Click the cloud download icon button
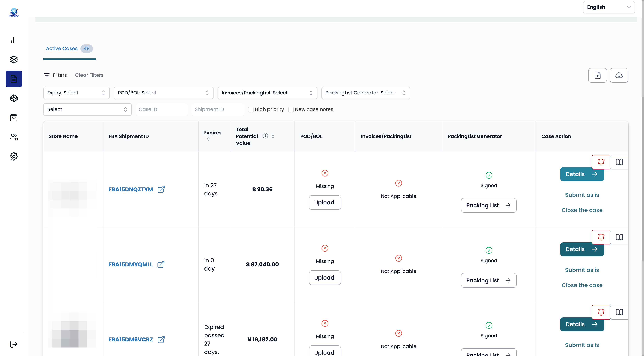The image size is (644, 356). click(619, 75)
